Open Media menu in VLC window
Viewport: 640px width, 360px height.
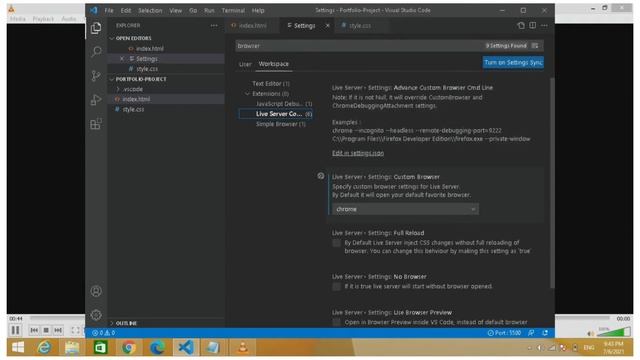coord(18,19)
